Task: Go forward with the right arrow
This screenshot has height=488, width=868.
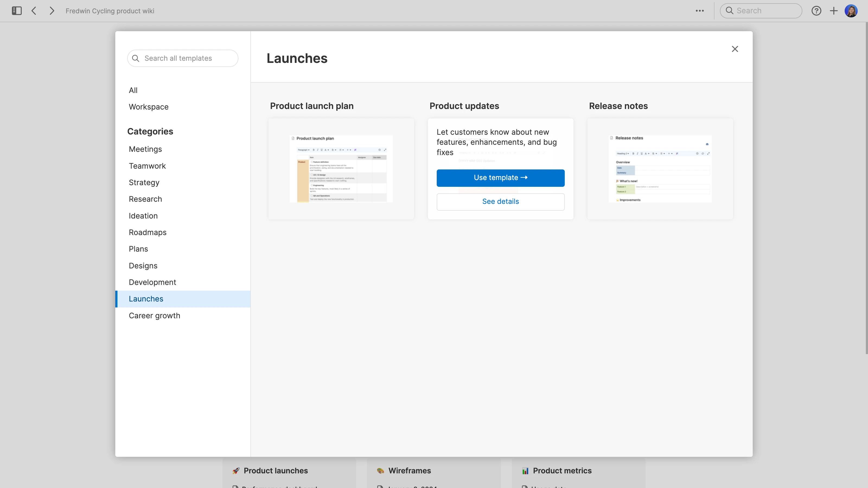Action: (52, 11)
